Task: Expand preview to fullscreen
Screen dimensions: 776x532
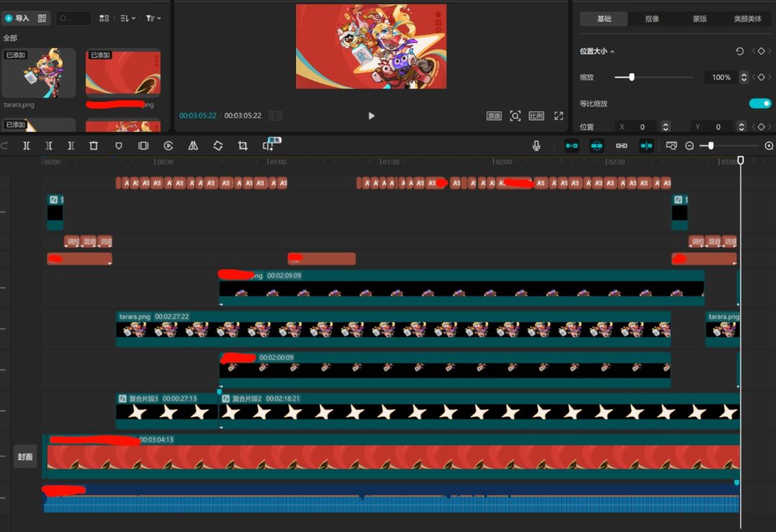Action: click(x=559, y=116)
